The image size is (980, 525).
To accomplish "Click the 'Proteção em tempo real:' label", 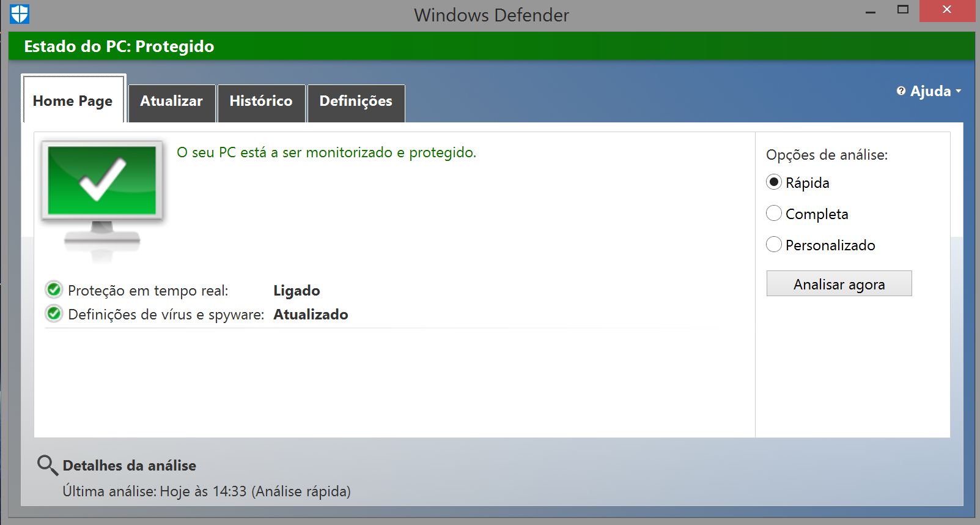I will (x=148, y=291).
